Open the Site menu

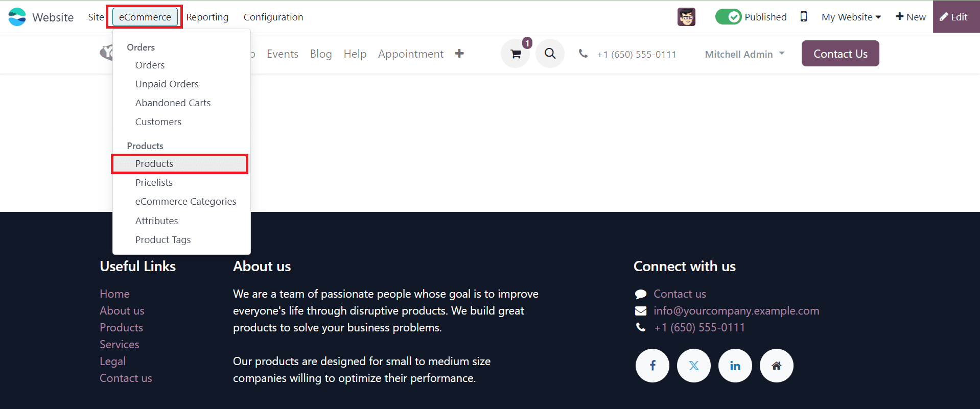point(96,17)
